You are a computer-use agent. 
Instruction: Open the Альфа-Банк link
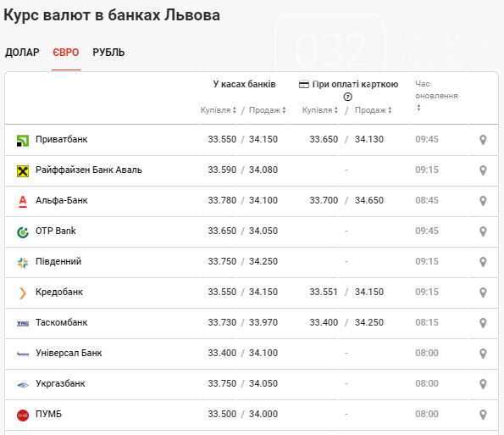coord(61,200)
